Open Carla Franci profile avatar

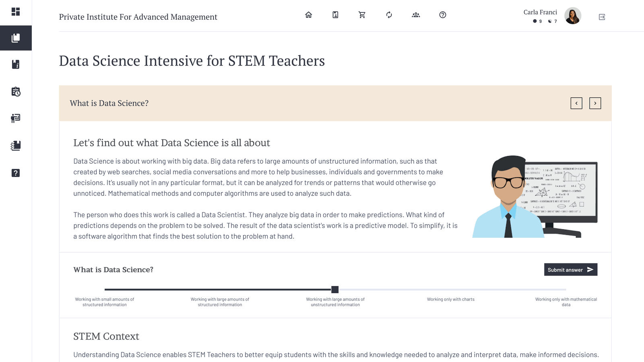point(572,16)
